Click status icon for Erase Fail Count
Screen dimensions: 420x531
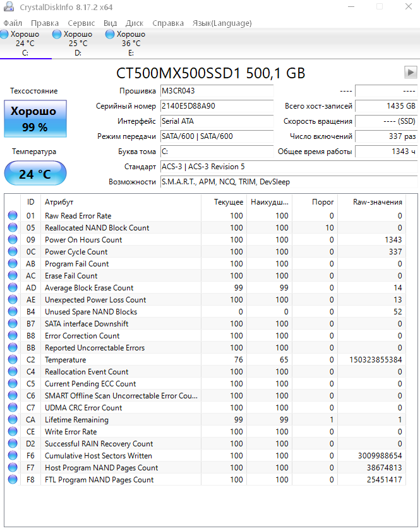point(13,275)
